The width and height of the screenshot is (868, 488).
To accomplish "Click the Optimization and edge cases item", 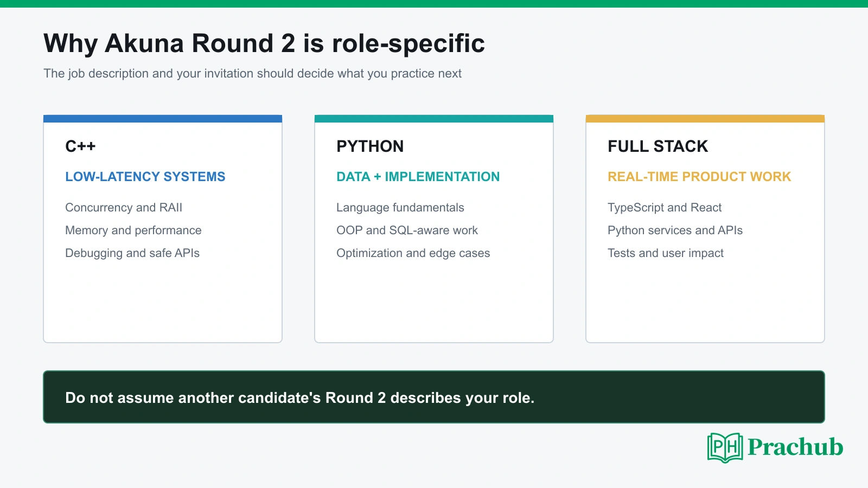I will (x=413, y=253).
